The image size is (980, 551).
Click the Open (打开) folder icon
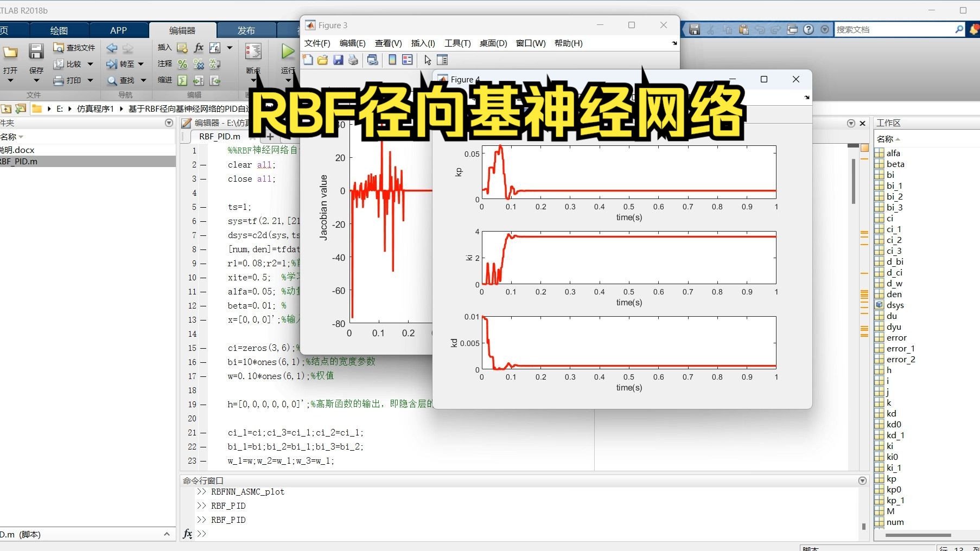click(10, 52)
